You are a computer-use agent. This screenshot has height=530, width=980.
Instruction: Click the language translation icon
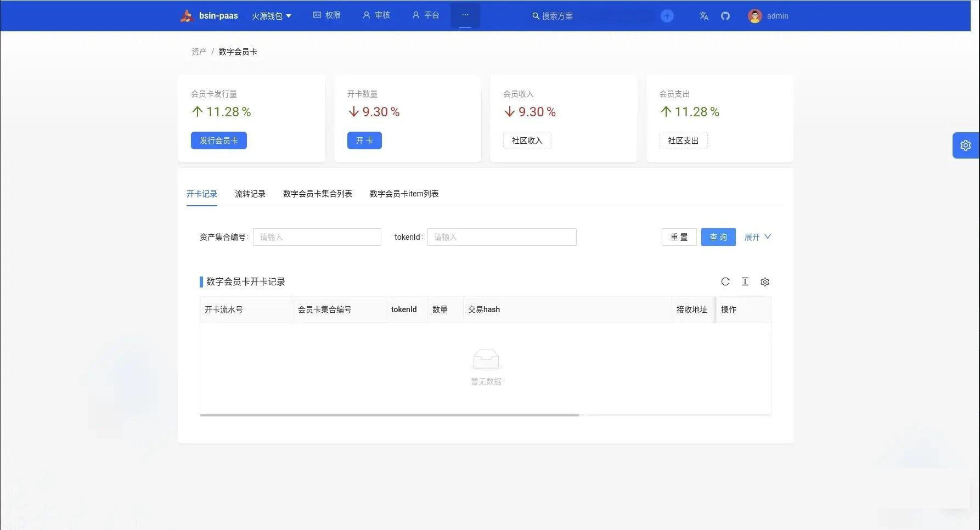(703, 16)
